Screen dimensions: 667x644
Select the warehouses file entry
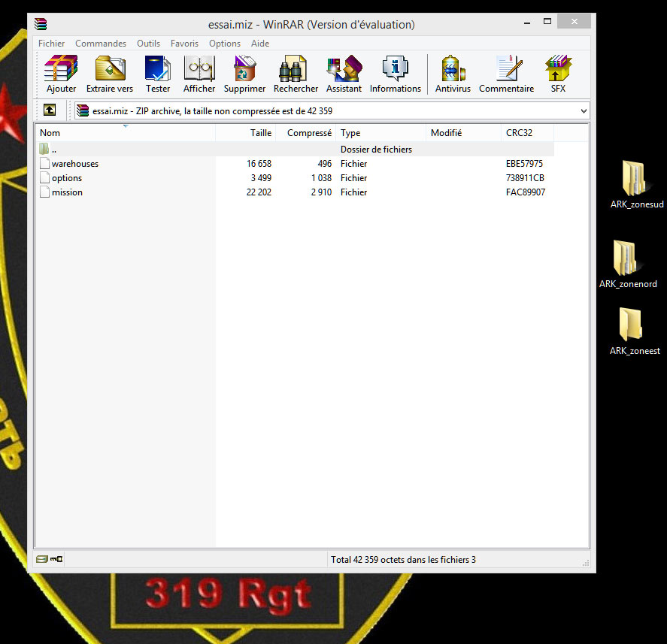point(74,164)
